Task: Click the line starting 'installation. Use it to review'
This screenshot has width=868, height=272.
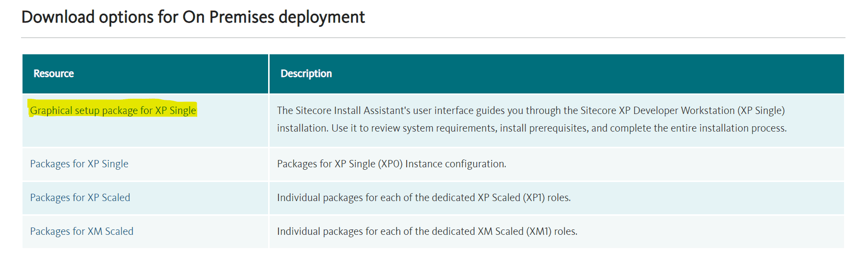Action: click(532, 128)
